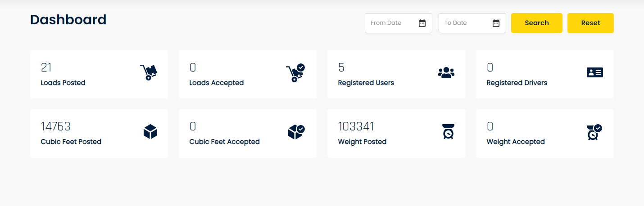Click the Weight Posted scale icon
644x206 pixels.
click(448, 131)
